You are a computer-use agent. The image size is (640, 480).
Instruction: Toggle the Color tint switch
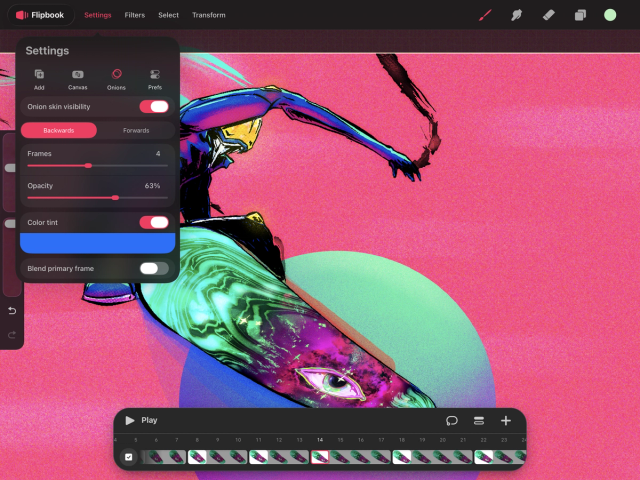pos(154,222)
